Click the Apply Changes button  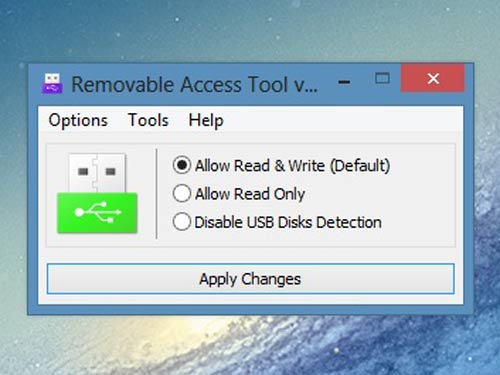(x=251, y=279)
